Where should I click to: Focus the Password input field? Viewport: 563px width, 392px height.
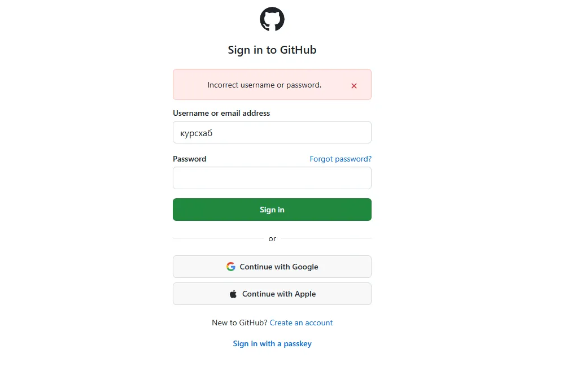[272, 178]
